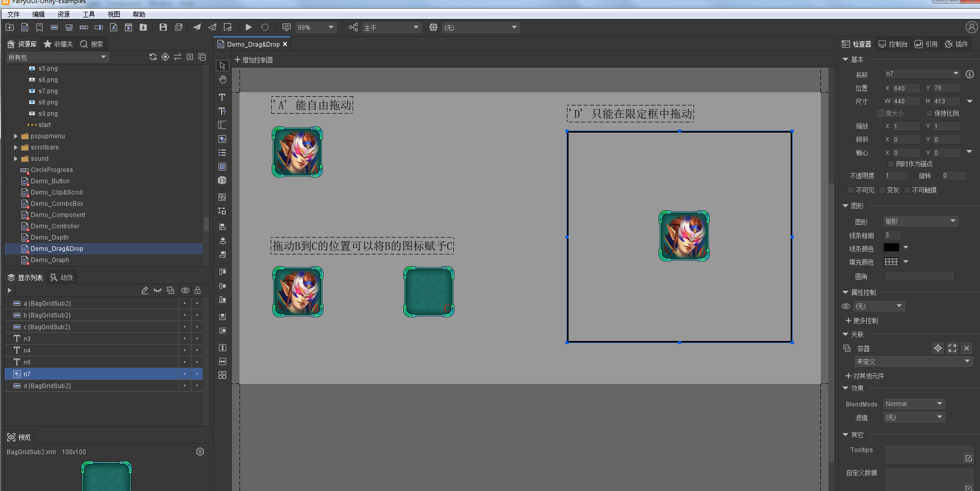Screen dimensions: 980x491
Task: Click the Publish paper-plane icon
Action: tap(197, 27)
